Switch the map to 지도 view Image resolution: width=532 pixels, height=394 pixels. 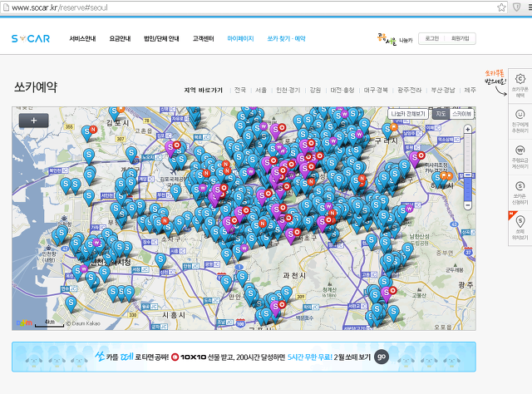tap(441, 114)
